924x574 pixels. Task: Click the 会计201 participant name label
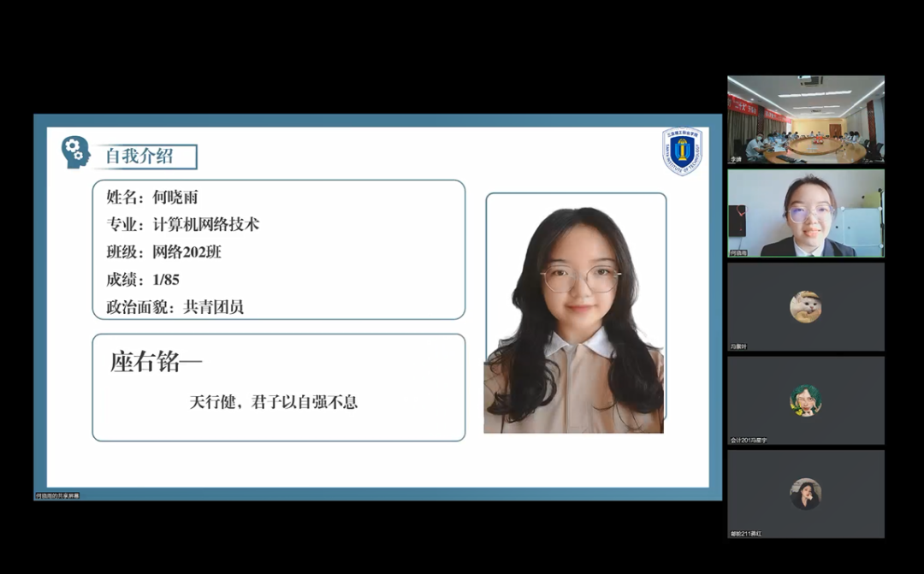click(749, 440)
